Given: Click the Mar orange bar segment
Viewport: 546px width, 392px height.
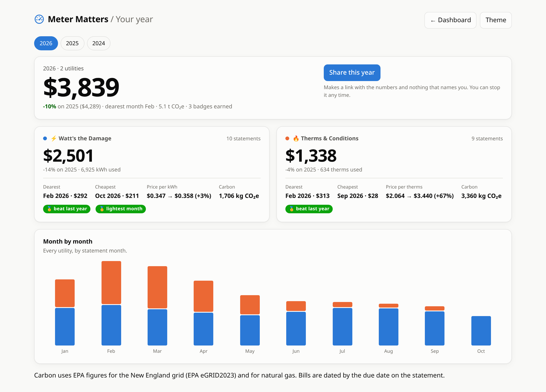Looking at the screenshot, I should (157, 287).
